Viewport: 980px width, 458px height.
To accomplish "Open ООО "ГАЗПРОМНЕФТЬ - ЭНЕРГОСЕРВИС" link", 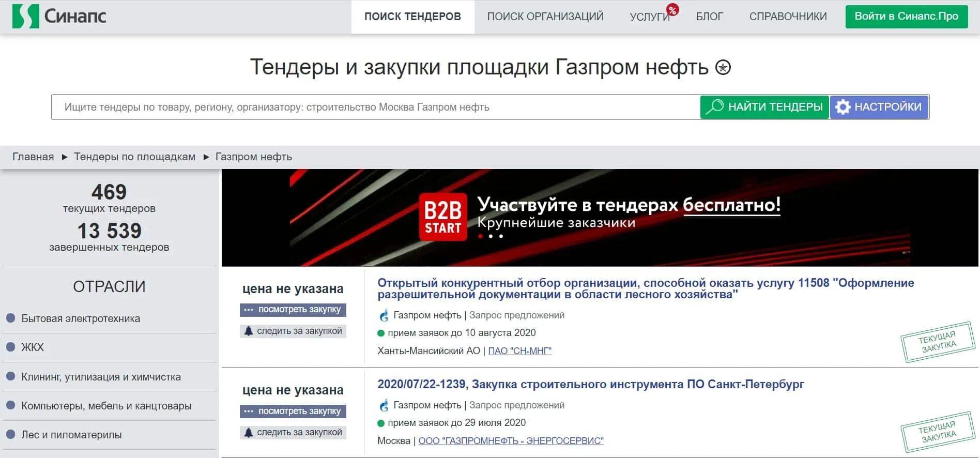I will coord(511,441).
